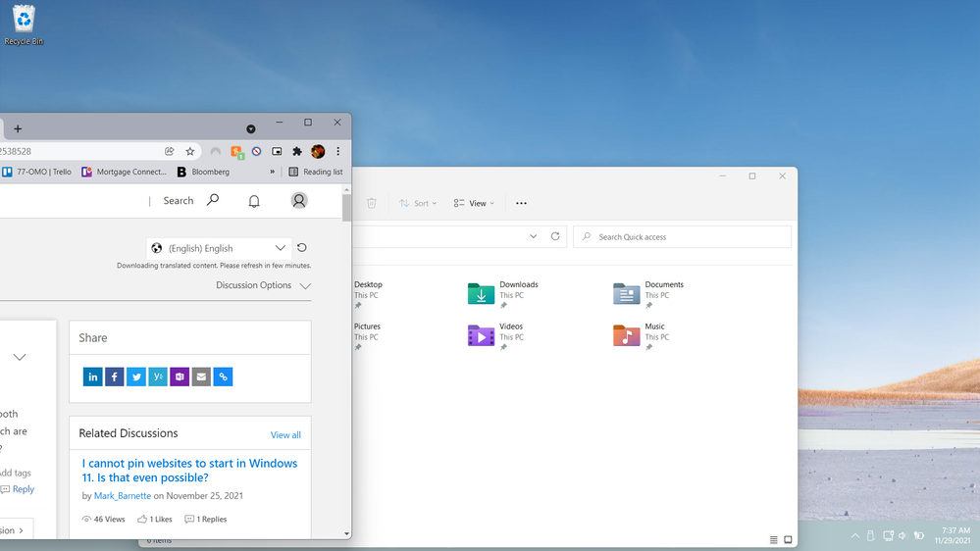Click the scrollbar down arrow in Chrome
This screenshot has width=980, height=551.
pyautogui.click(x=347, y=534)
